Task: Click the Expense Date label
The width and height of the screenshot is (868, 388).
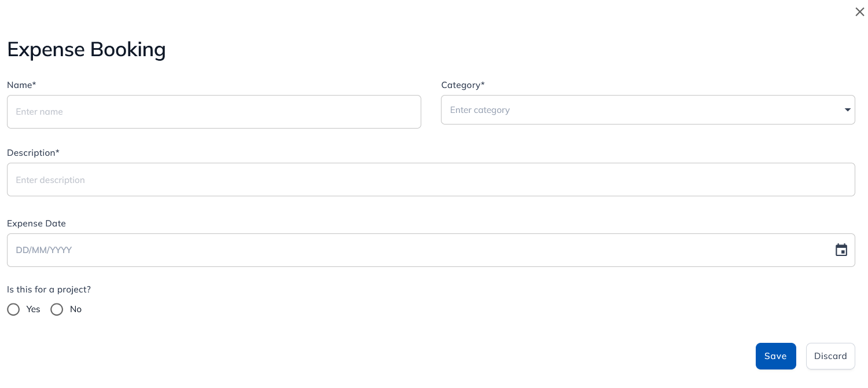Action: (x=36, y=224)
